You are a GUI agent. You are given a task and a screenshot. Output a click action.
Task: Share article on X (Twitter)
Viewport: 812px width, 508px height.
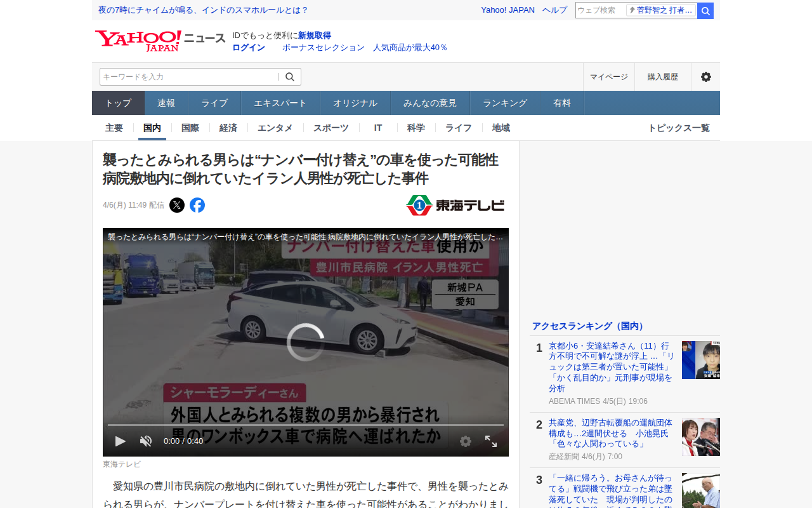177,205
